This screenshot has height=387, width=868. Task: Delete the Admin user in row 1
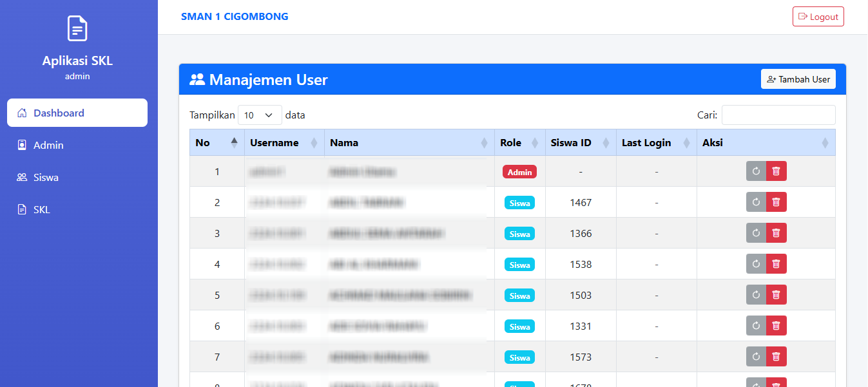point(776,171)
